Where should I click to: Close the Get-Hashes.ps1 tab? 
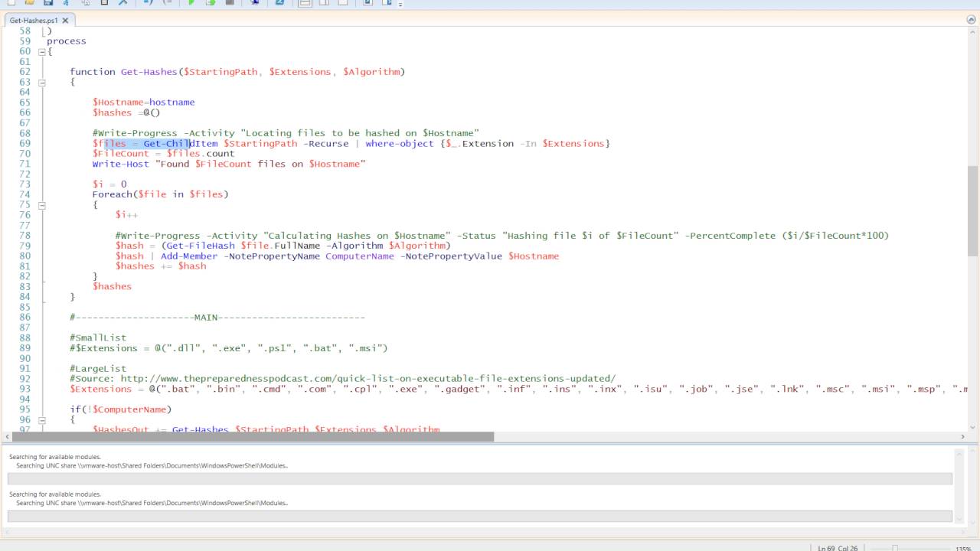click(65, 21)
